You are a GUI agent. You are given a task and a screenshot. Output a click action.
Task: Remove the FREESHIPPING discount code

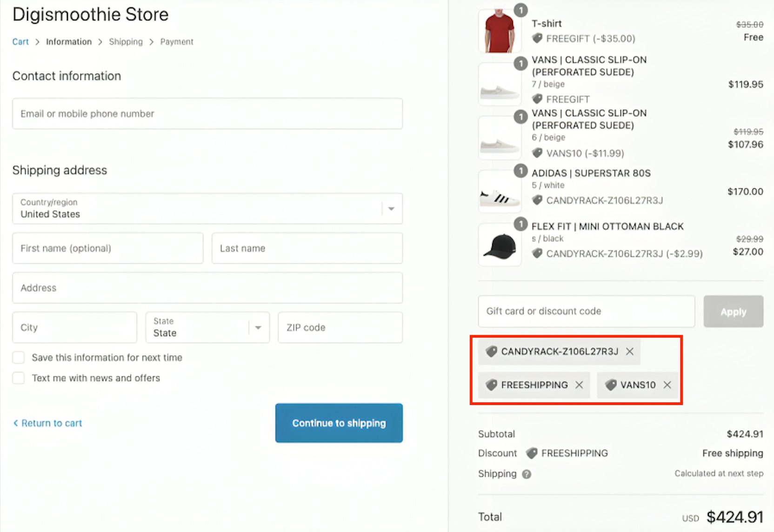[x=579, y=385]
